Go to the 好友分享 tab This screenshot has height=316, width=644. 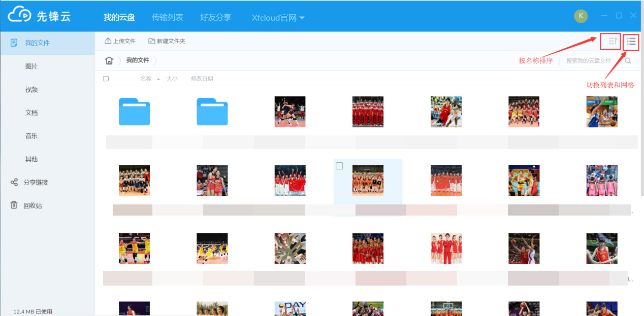(x=216, y=17)
